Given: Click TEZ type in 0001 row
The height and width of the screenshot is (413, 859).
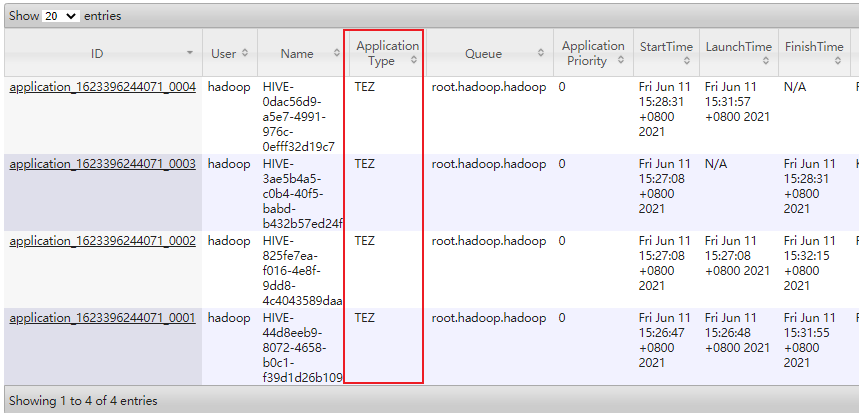Looking at the screenshot, I should tap(365, 318).
